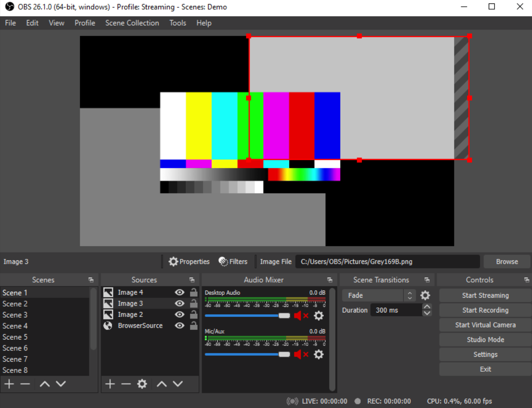Open the Scene Collection menu
The image size is (532, 408).
(x=132, y=23)
